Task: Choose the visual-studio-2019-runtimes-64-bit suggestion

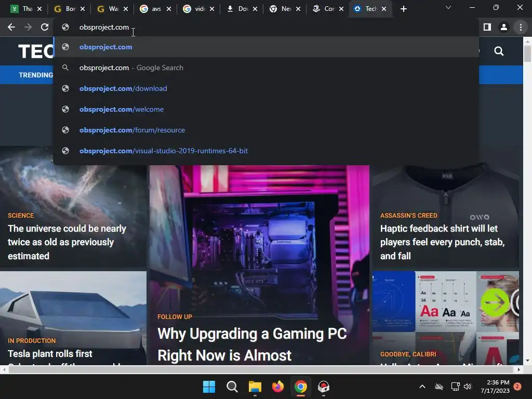Action: click(x=267, y=151)
